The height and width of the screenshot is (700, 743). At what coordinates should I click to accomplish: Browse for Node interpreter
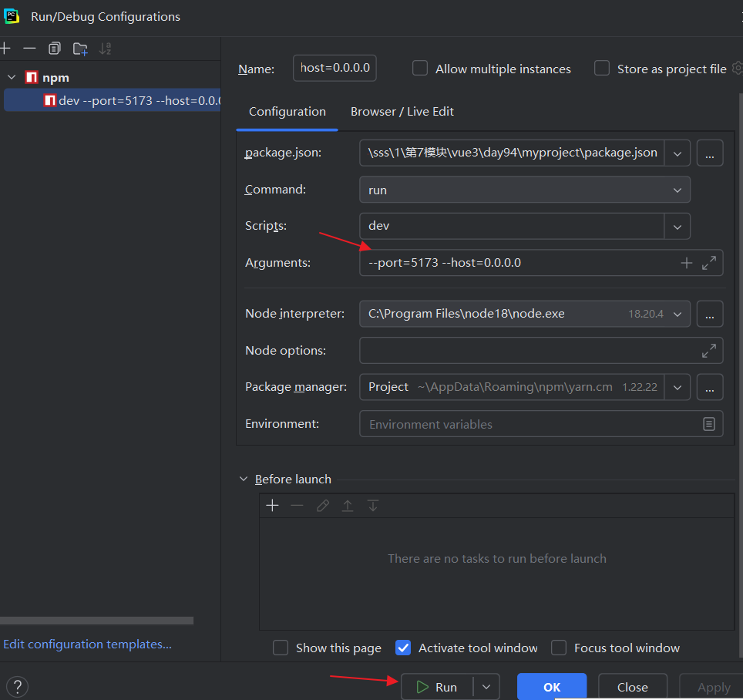(709, 314)
